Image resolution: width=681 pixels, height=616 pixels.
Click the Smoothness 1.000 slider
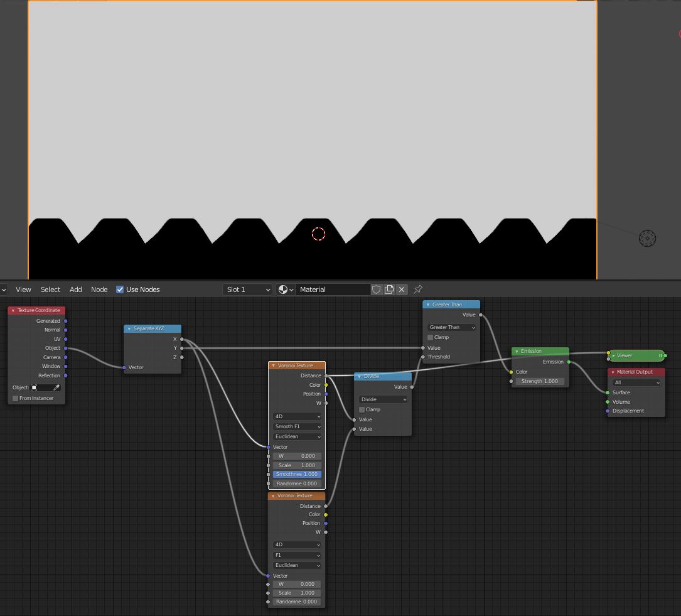tap(297, 474)
